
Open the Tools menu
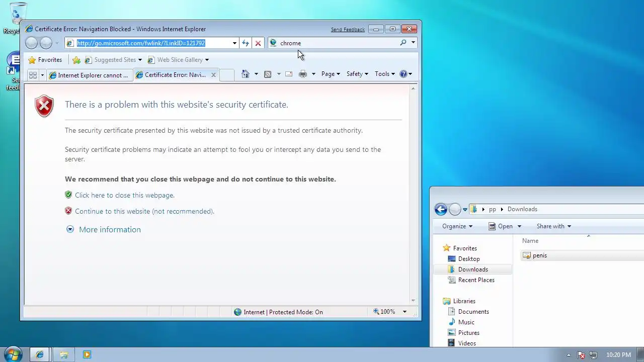click(385, 74)
